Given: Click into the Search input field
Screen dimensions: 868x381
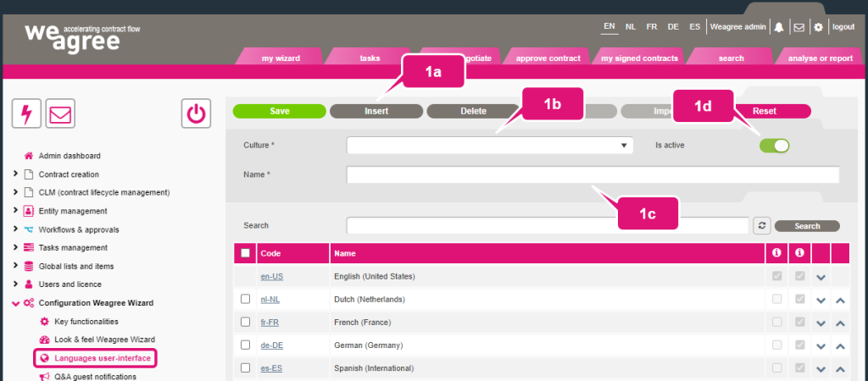Looking at the screenshot, I should click(548, 225).
